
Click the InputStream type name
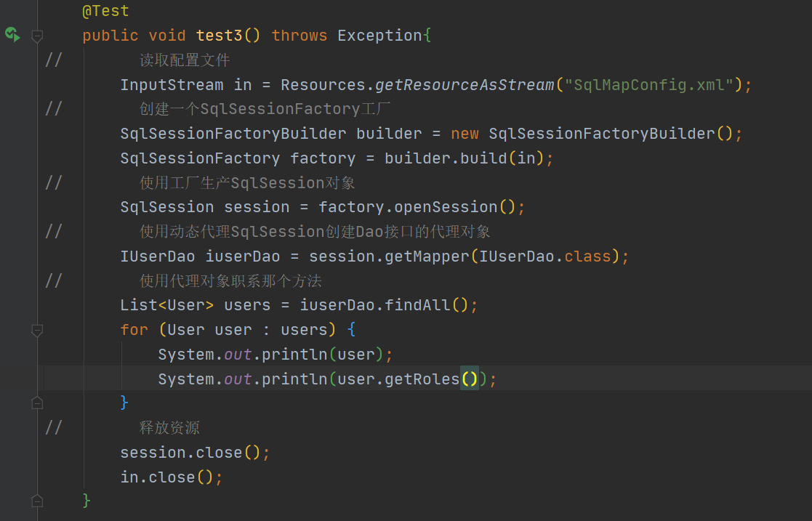[x=172, y=84]
